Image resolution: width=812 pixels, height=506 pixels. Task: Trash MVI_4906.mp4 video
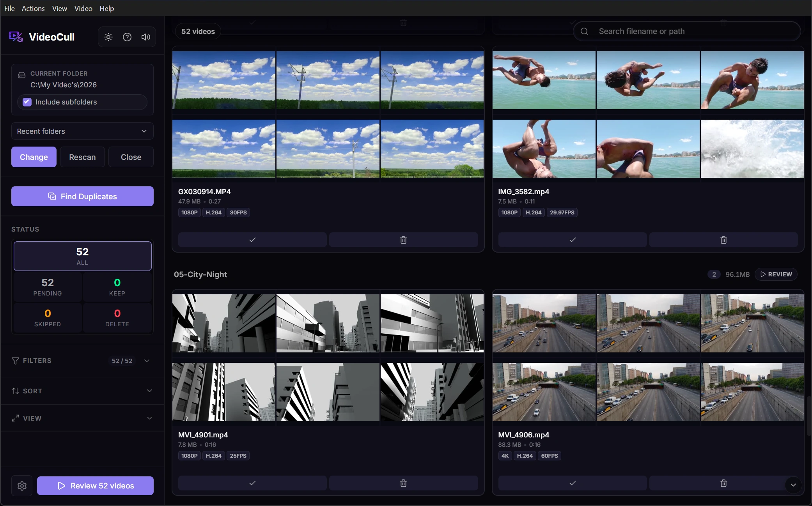(x=723, y=483)
